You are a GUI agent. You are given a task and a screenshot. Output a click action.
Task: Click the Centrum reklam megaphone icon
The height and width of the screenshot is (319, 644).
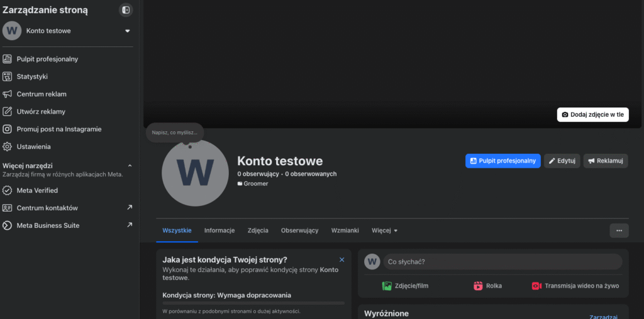(x=7, y=94)
